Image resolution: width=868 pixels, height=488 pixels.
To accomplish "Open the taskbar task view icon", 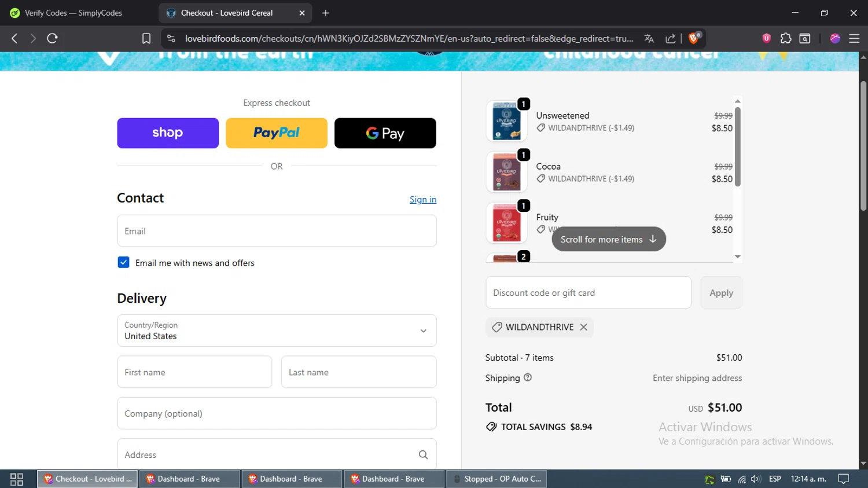I will (x=17, y=479).
